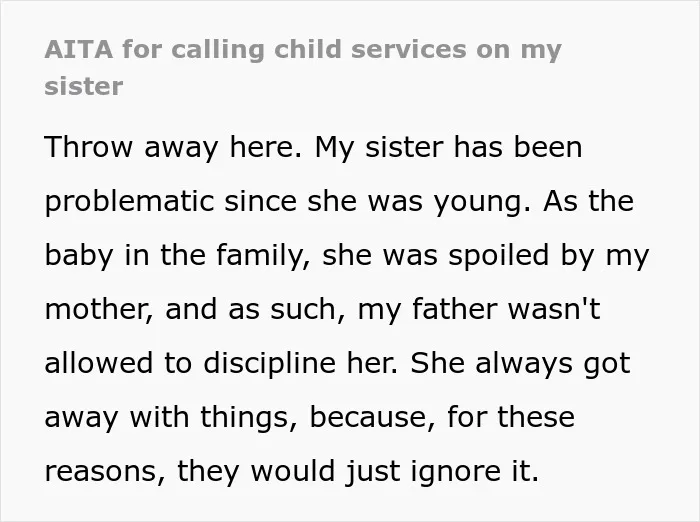Viewport: 700px width, 522px height.
Task: Click the word 'spoiled' in body text
Action: pyautogui.click(x=498, y=256)
